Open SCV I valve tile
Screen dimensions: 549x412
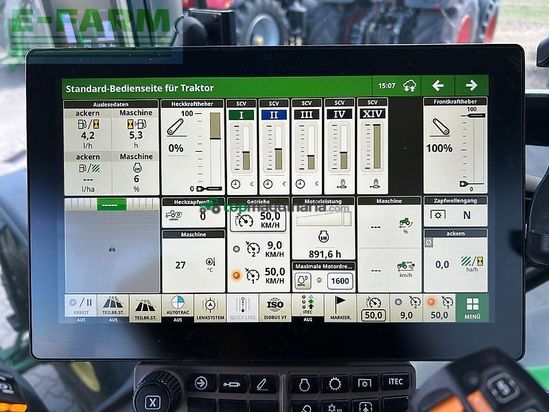(x=241, y=146)
